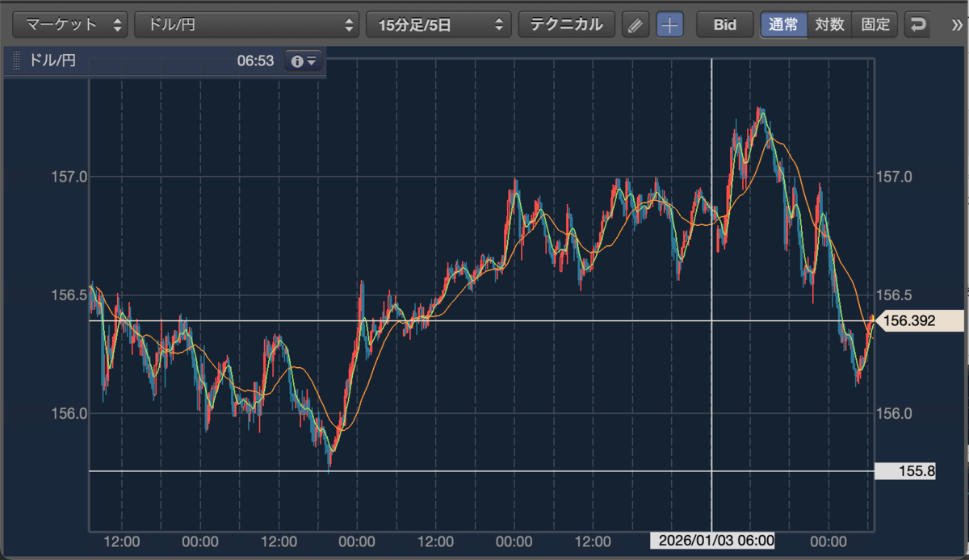Screen dimensions: 969x560
Task: Click the undo arrow icon
Action: [917, 24]
